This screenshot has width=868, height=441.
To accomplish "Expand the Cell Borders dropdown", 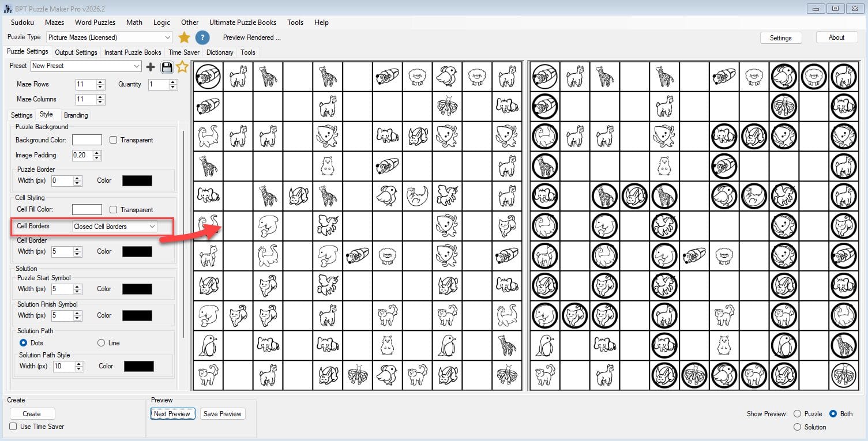I will point(152,227).
